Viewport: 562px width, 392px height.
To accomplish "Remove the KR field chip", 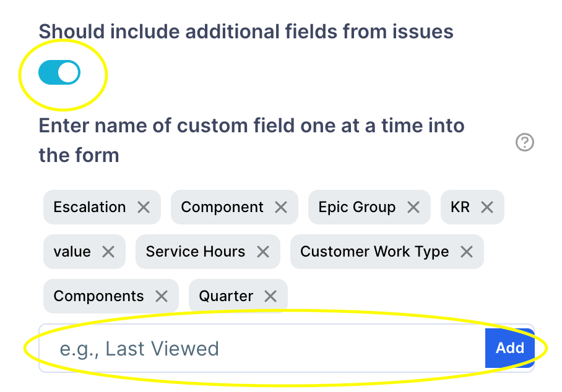I will pyautogui.click(x=488, y=207).
